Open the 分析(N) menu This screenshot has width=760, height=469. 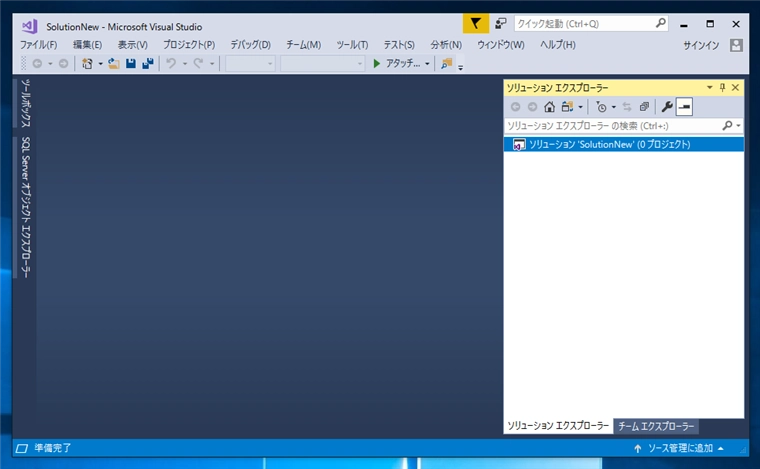pos(446,45)
